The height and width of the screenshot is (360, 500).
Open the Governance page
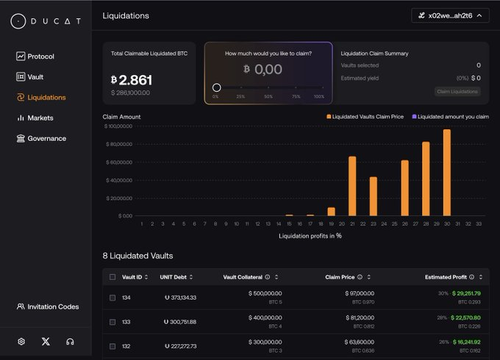tap(41, 138)
